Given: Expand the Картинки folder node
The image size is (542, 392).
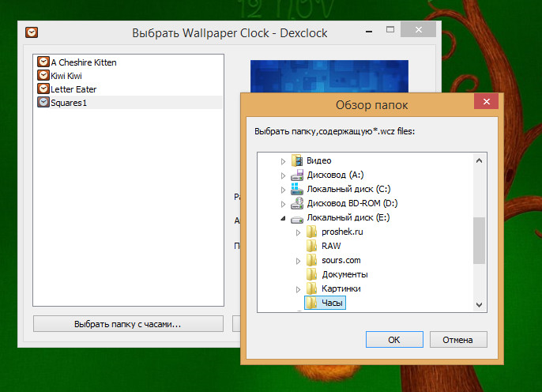Looking at the screenshot, I should 298,289.
